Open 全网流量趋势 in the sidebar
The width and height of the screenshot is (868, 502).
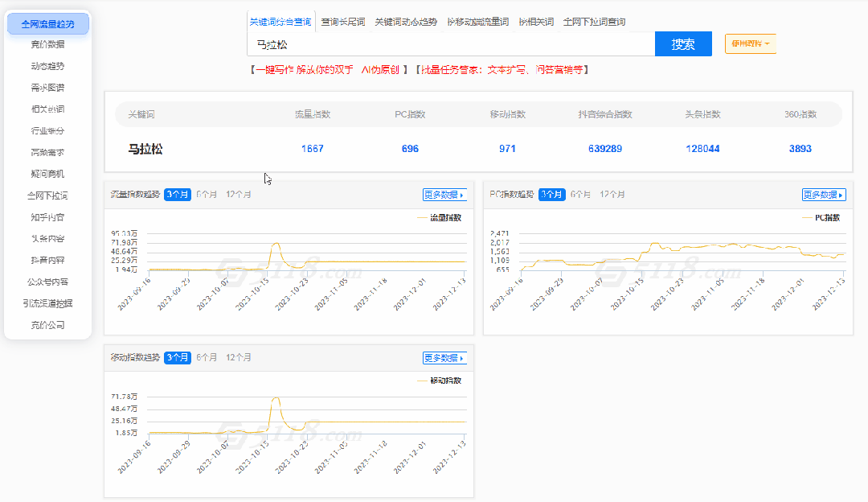(47, 24)
